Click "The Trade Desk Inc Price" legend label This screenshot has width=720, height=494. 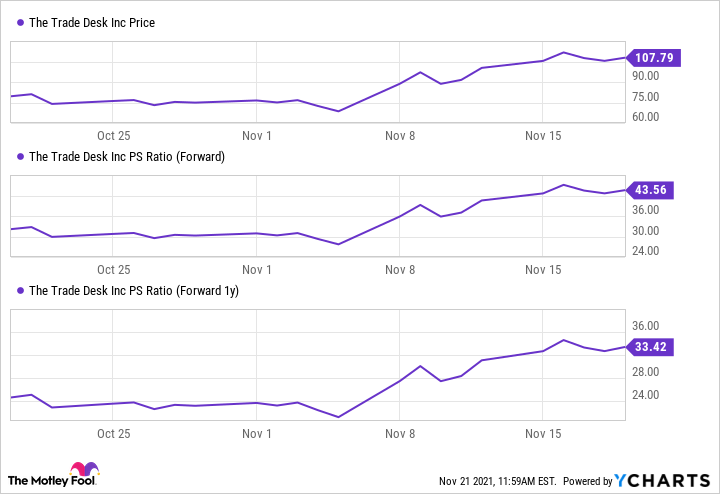pyautogui.click(x=92, y=22)
